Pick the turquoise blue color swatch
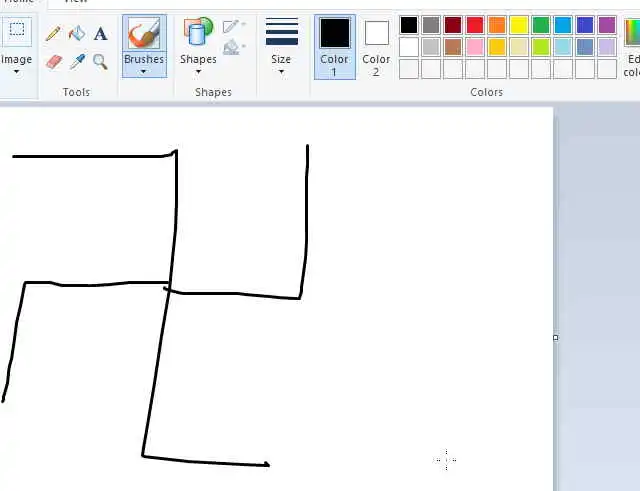 (563, 25)
